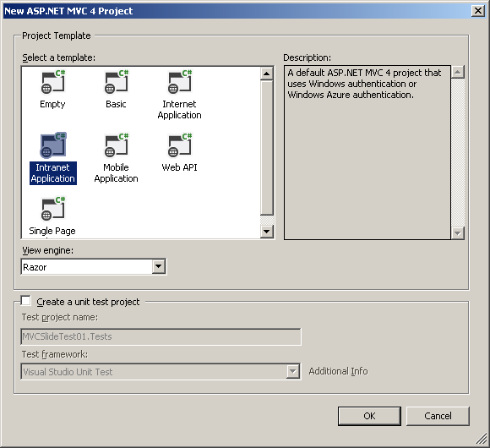The height and width of the screenshot is (448, 490).
Task: Enable Create a unit test project checkbox
Action: [x=25, y=301]
